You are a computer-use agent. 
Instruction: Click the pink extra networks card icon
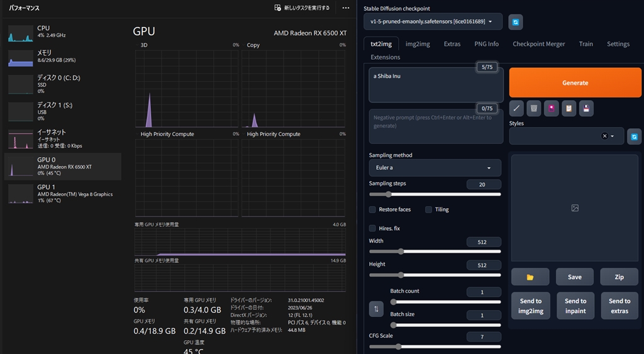(x=552, y=108)
